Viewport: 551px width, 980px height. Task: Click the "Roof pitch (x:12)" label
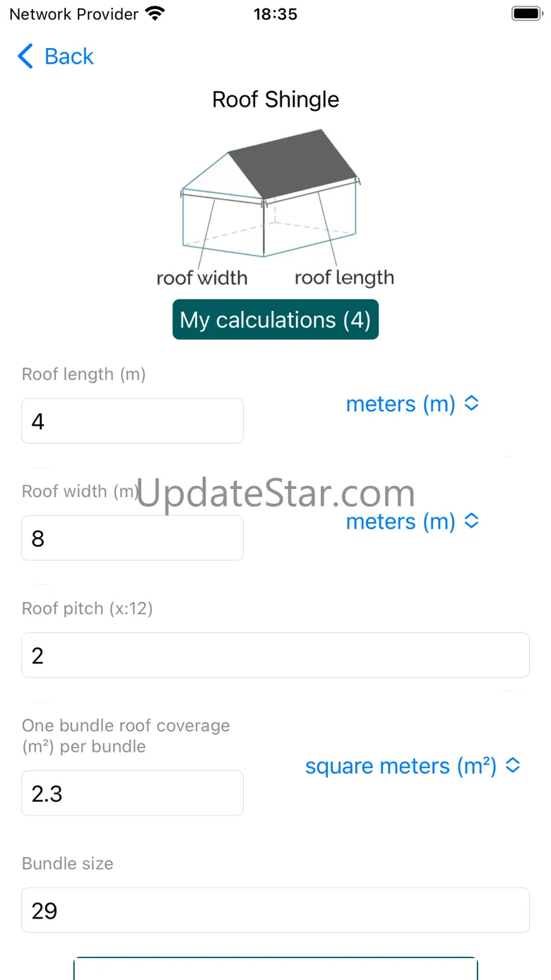(88, 608)
